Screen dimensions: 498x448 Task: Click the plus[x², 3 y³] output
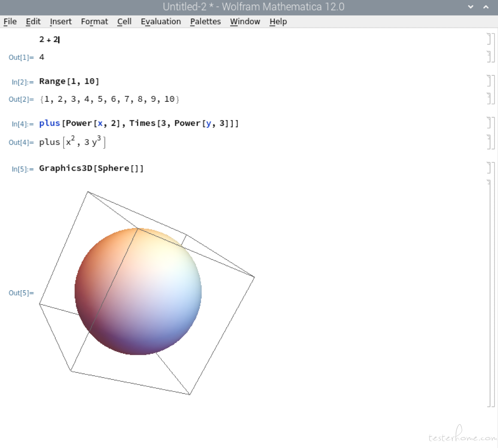click(72, 142)
